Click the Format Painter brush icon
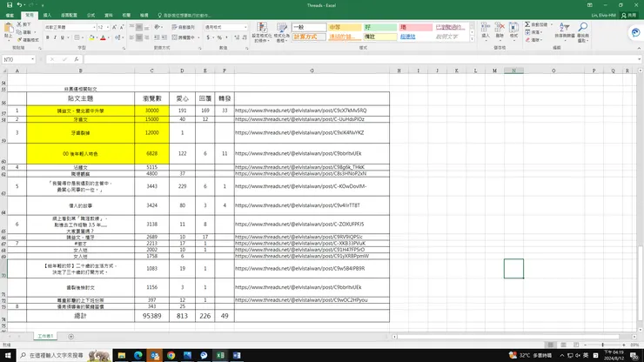This screenshot has width=644, height=362. [19, 40]
